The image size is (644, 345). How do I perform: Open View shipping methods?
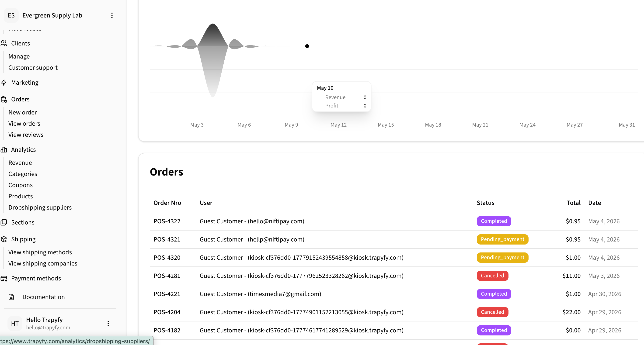pos(40,252)
